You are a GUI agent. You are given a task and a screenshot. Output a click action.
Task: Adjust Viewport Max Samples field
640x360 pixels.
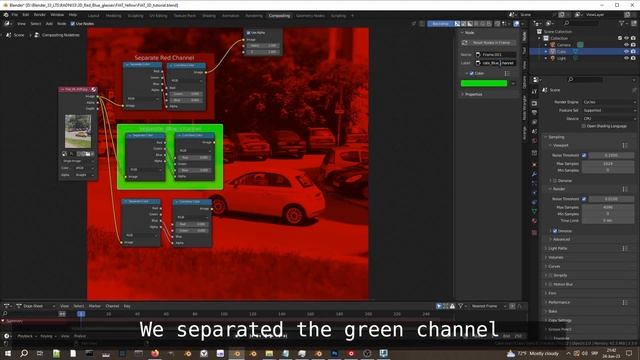[x=608, y=164]
